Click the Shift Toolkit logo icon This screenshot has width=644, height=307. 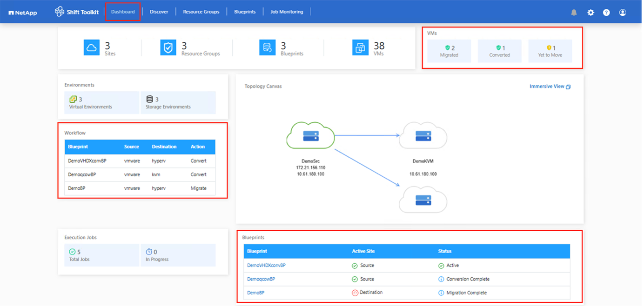(60, 12)
